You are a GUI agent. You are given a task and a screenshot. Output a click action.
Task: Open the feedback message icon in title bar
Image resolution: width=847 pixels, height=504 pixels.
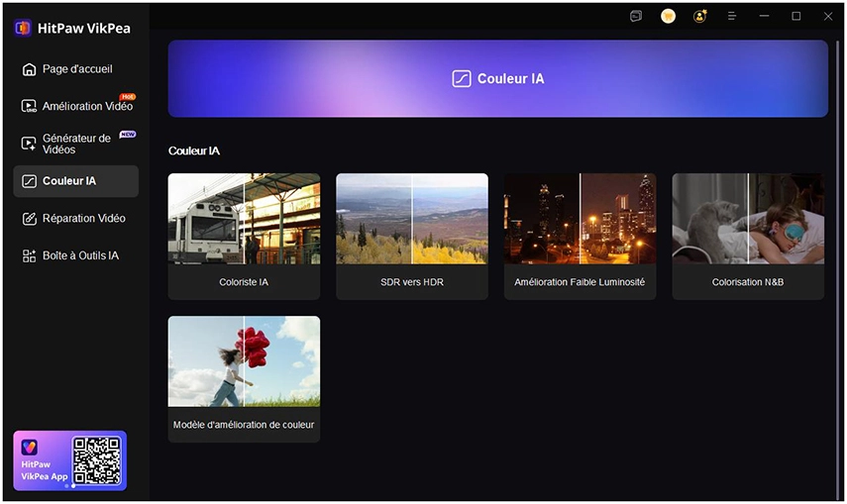pyautogui.click(x=636, y=16)
